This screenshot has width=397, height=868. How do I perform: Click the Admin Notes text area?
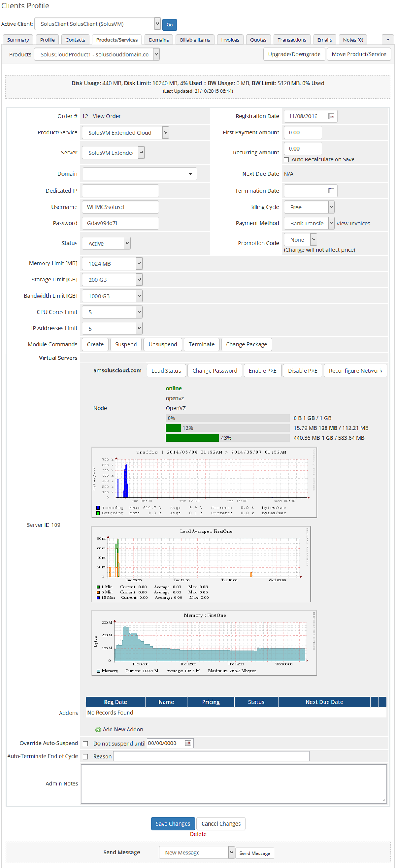pyautogui.click(x=233, y=784)
